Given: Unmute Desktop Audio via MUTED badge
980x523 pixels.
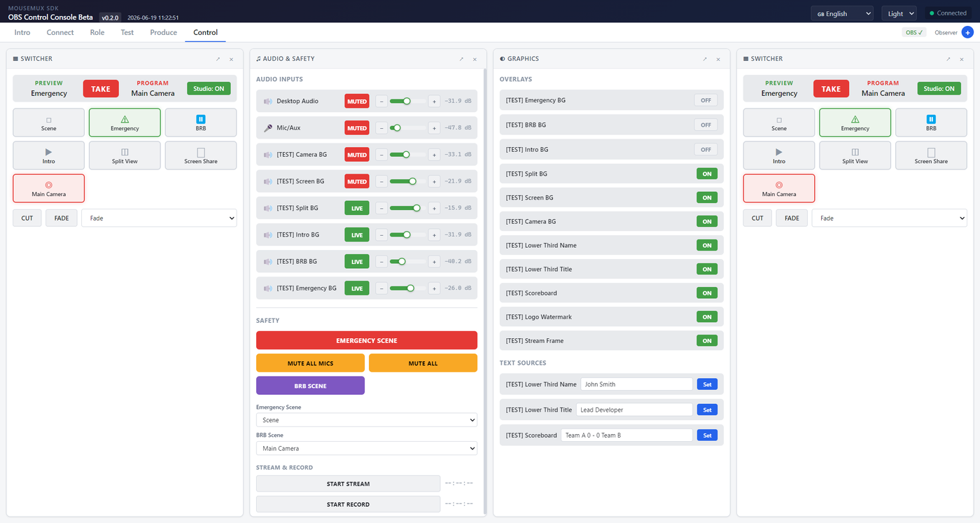Looking at the screenshot, I should click(357, 102).
